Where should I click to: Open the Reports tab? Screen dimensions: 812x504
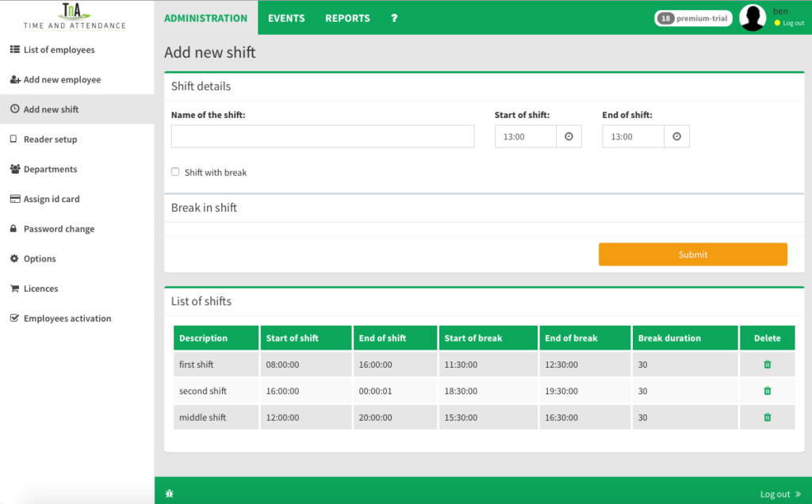(347, 17)
